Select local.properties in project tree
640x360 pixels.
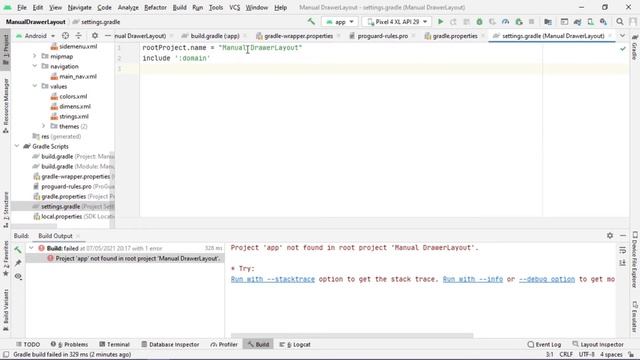point(63,216)
